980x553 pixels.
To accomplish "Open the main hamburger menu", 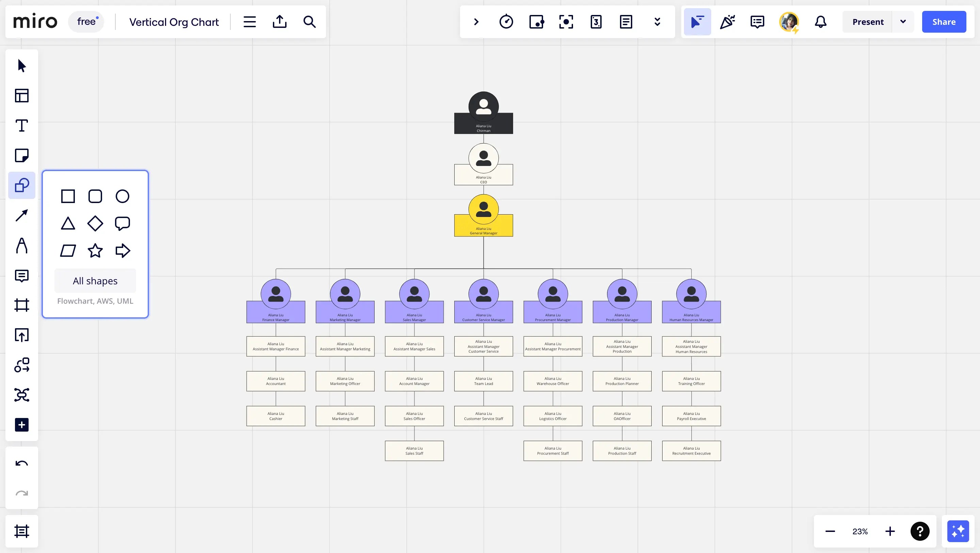I will click(249, 22).
